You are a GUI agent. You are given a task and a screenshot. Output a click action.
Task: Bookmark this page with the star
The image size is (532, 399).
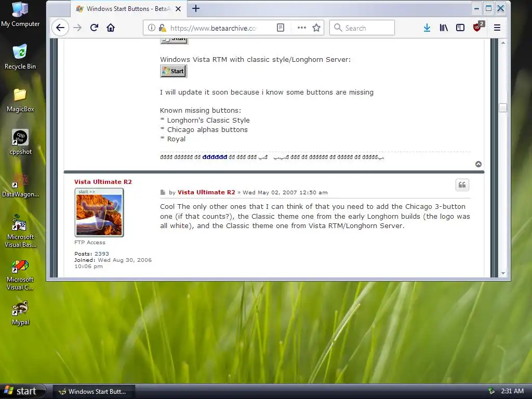316,28
